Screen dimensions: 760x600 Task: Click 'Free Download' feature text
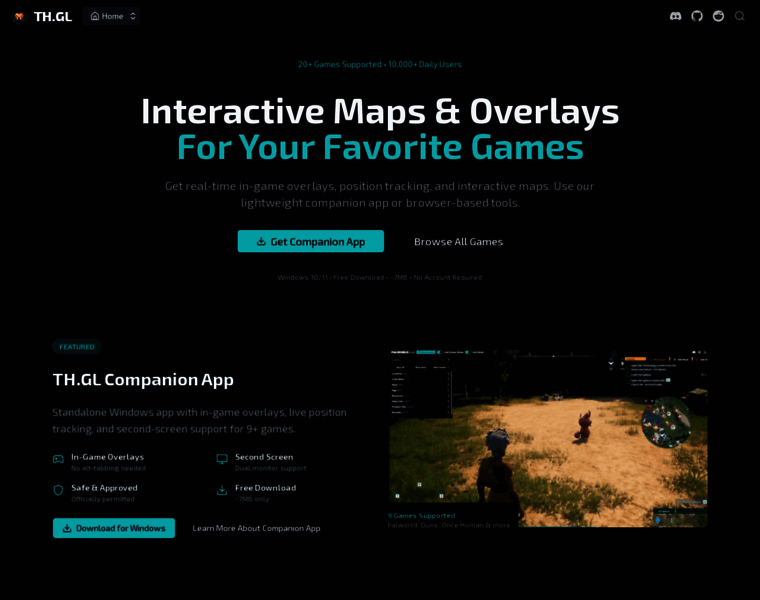pos(266,488)
